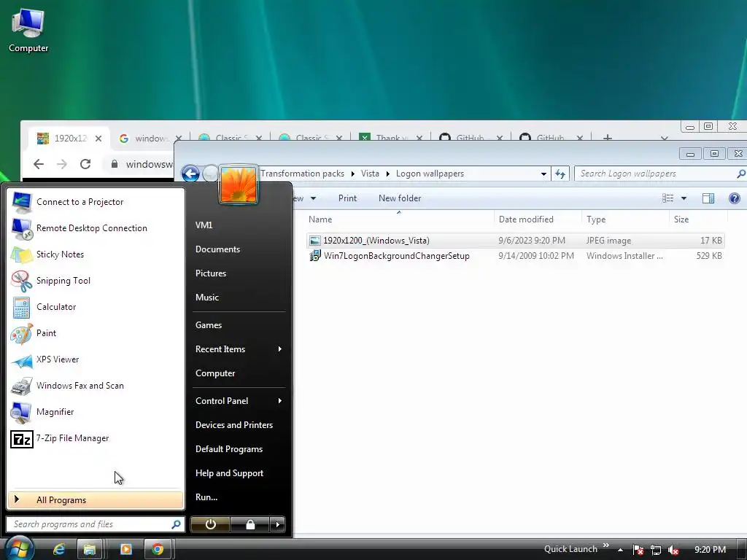Sort files by Name column
This screenshot has width=747, height=560.
320,219
